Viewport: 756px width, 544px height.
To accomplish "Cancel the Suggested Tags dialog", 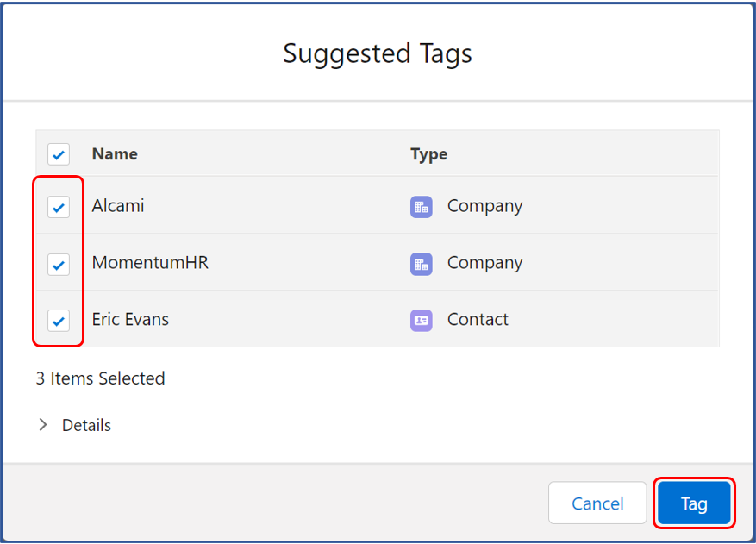I will (597, 503).
